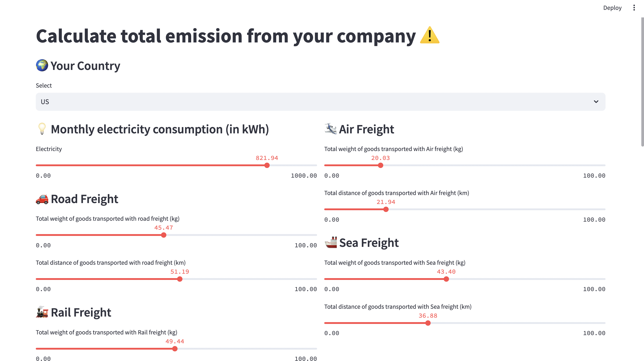The height and width of the screenshot is (361, 644).
Task: Click the locomotive icon beside Rail Freight
Action: click(42, 312)
